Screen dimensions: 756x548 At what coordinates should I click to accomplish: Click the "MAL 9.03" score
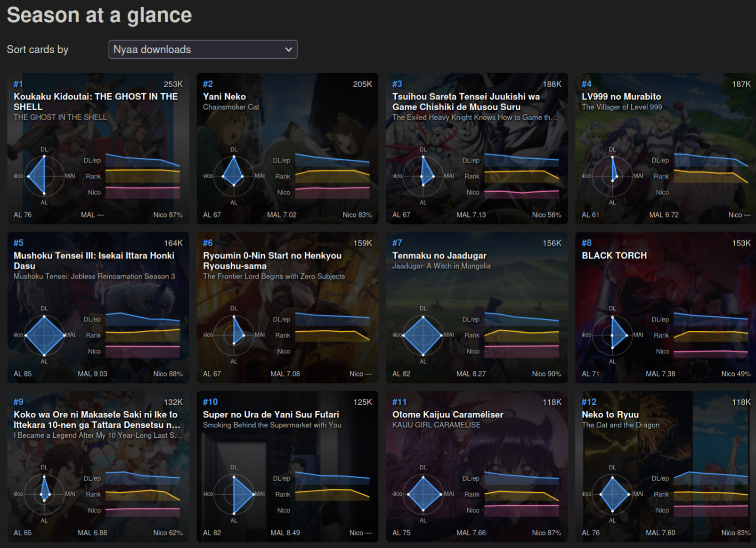click(92, 374)
